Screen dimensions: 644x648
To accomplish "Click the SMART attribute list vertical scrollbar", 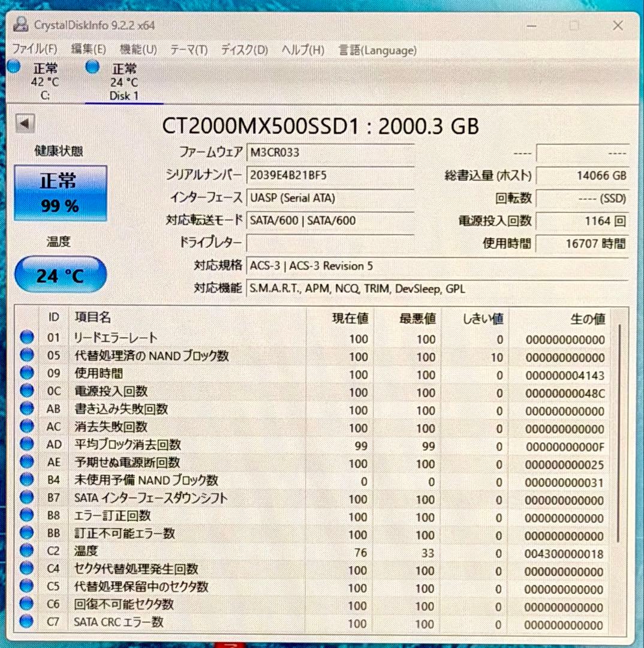I will pyautogui.click(x=619, y=433).
